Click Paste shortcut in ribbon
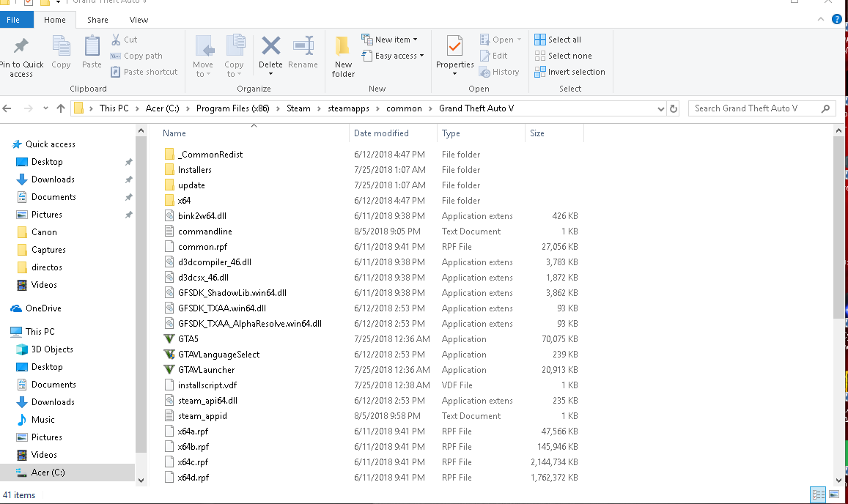 144,72
